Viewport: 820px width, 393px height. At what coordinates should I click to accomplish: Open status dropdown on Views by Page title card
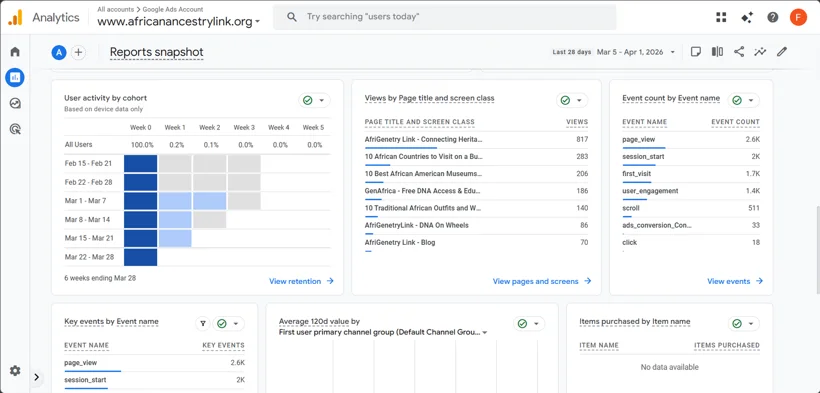point(572,100)
